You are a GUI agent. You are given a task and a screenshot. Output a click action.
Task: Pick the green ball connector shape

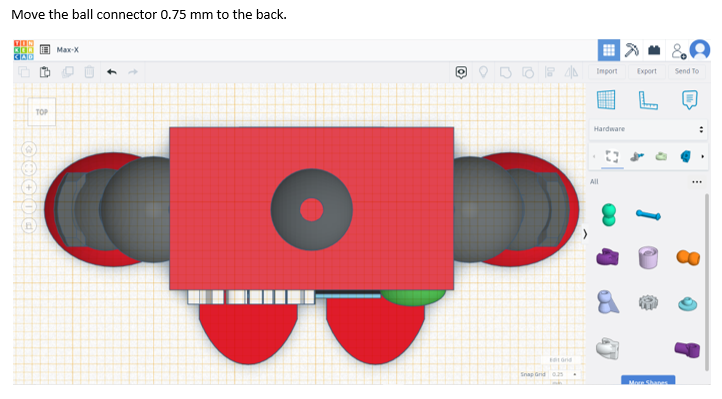click(609, 215)
